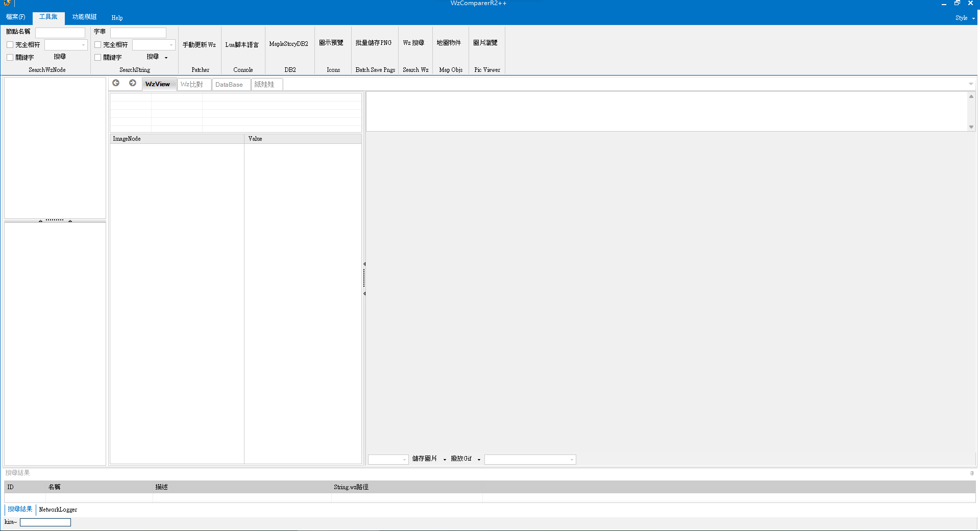The height and width of the screenshot is (531, 980).
Task: Open the Help menu
Action: 117,18
